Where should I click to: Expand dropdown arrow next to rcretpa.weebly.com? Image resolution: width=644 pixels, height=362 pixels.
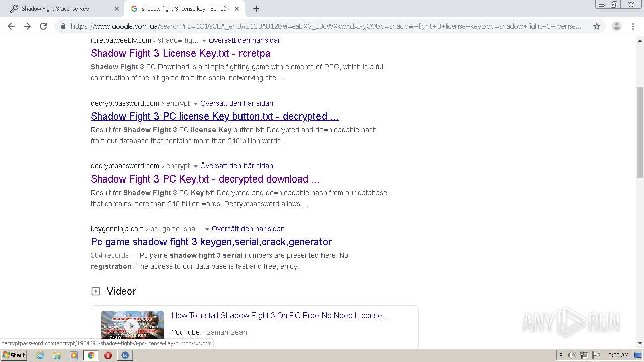204,41
